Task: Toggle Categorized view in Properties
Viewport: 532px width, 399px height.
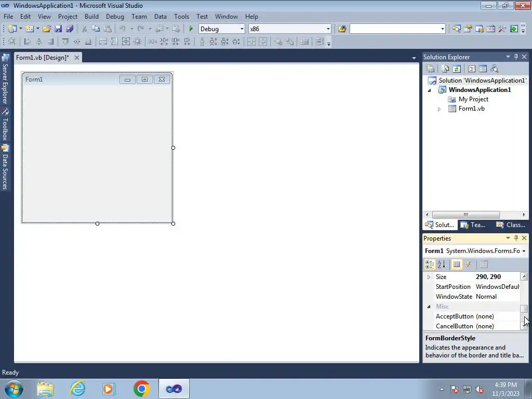Action: click(430, 264)
